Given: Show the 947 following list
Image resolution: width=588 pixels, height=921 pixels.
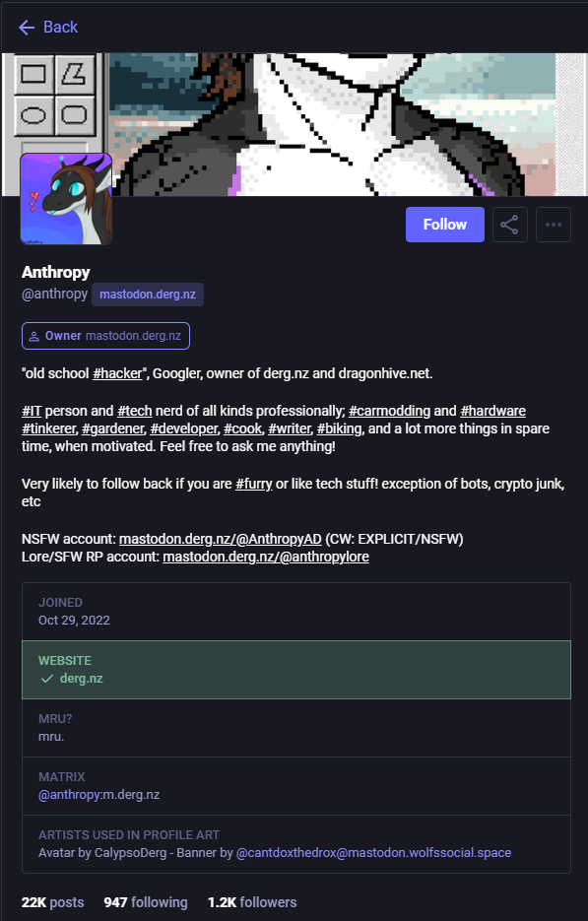Looking at the screenshot, I should coord(146,902).
